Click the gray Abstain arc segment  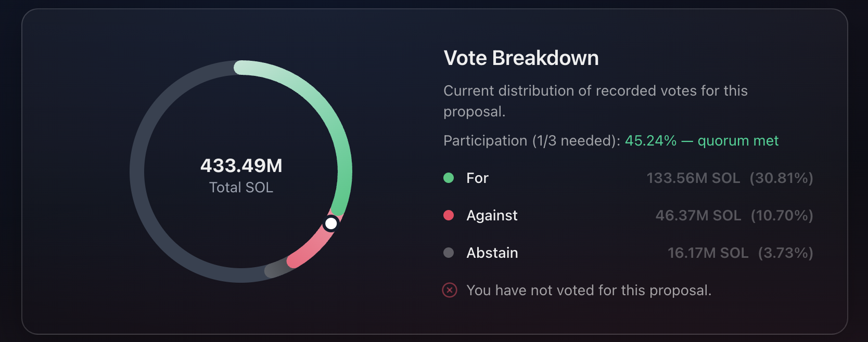coord(277,269)
